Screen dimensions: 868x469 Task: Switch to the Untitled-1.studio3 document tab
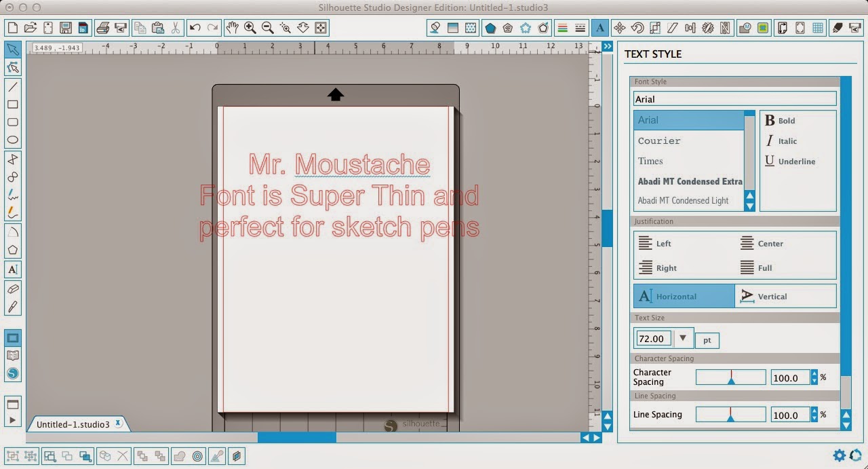(73, 424)
